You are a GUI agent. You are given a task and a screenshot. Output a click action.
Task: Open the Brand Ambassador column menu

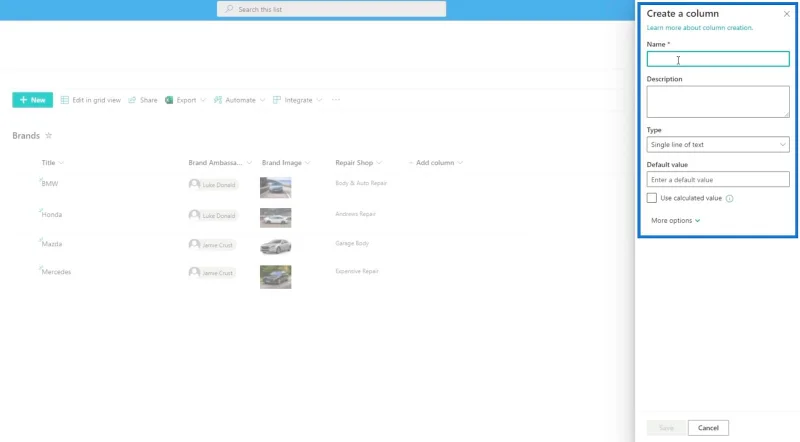pyautogui.click(x=220, y=163)
